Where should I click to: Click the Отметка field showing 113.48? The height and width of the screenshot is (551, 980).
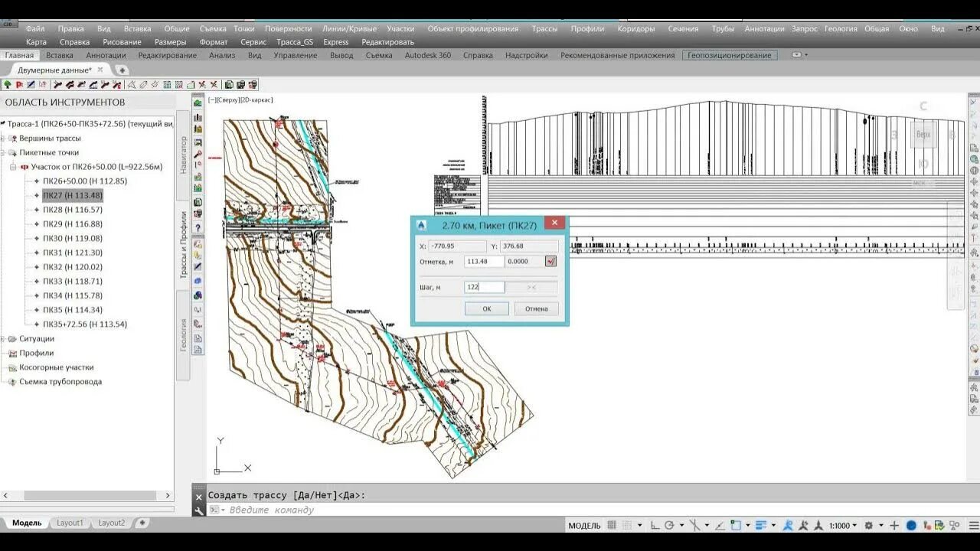click(485, 261)
